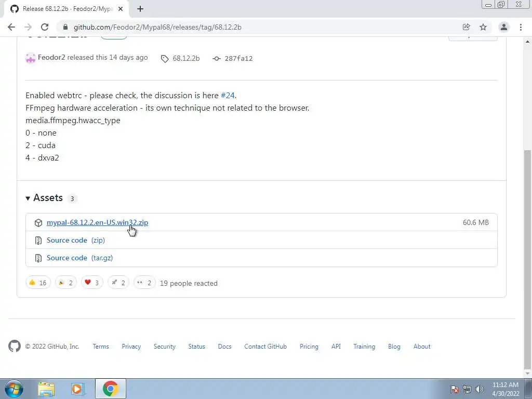The image size is (532, 399).
Task: Share this page from the address bar
Action: (466, 27)
